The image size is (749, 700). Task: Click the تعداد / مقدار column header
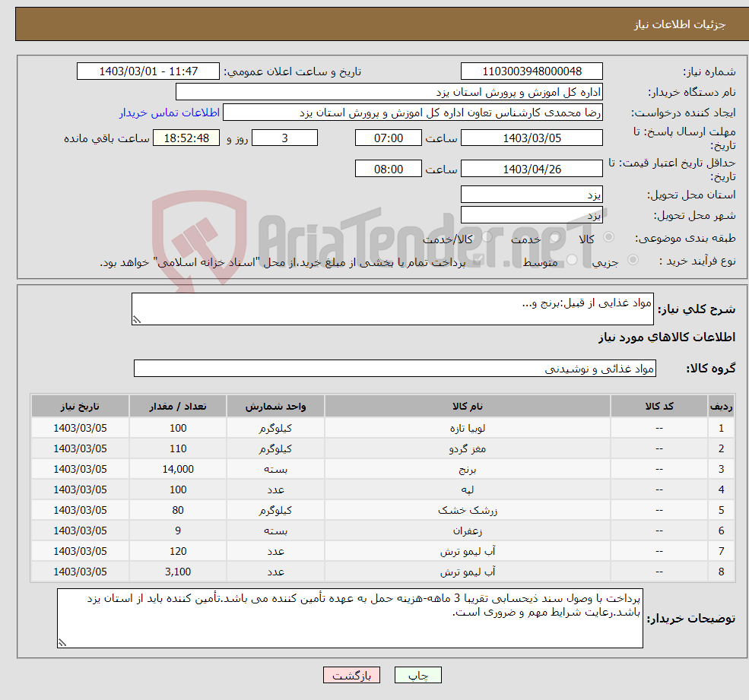tap(178, 406)
